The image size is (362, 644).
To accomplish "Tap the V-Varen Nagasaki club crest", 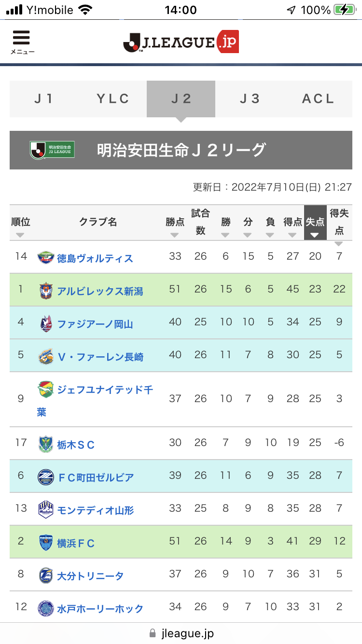I will tap(45, 356).
